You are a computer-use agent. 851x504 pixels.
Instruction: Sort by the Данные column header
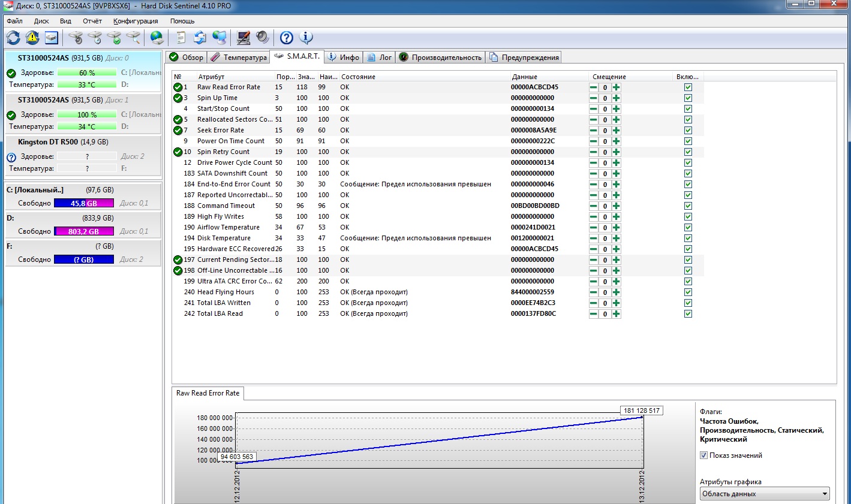point(549,77)
